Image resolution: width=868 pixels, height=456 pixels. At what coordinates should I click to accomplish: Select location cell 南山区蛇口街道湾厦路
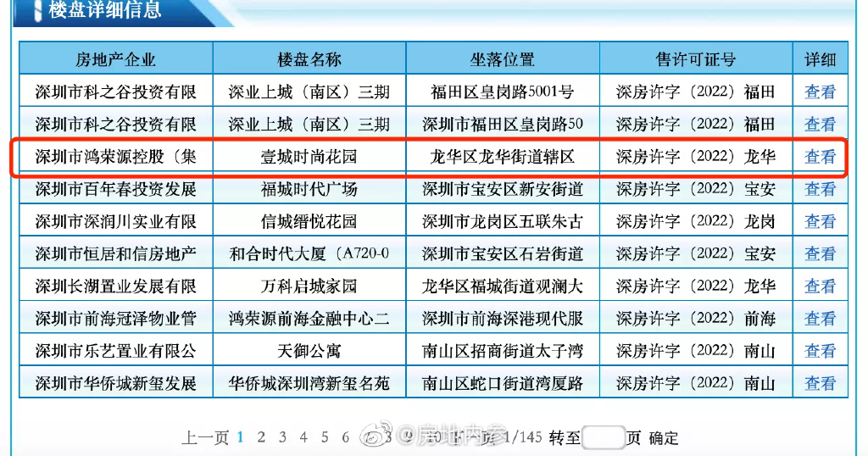[502, 383]
